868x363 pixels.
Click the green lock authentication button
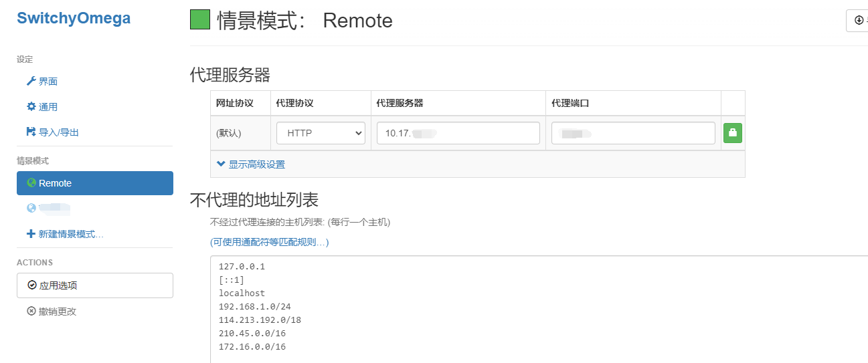click(733, 133)
